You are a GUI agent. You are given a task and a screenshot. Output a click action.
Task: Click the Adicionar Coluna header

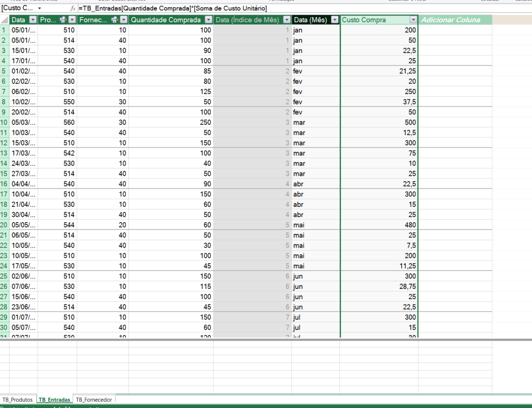[x=455, y=20]
